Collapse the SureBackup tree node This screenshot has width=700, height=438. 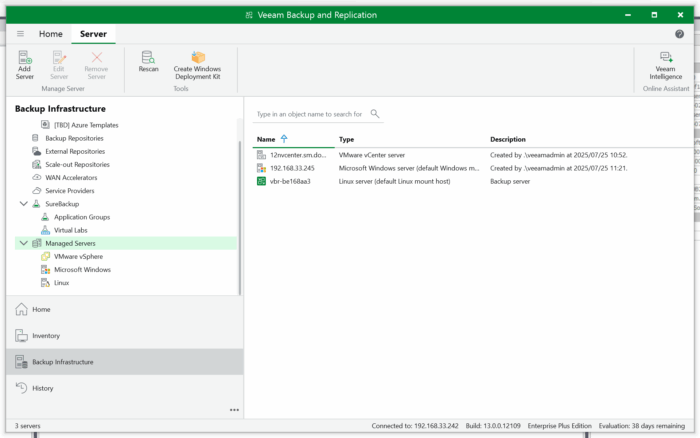(24, 204)
